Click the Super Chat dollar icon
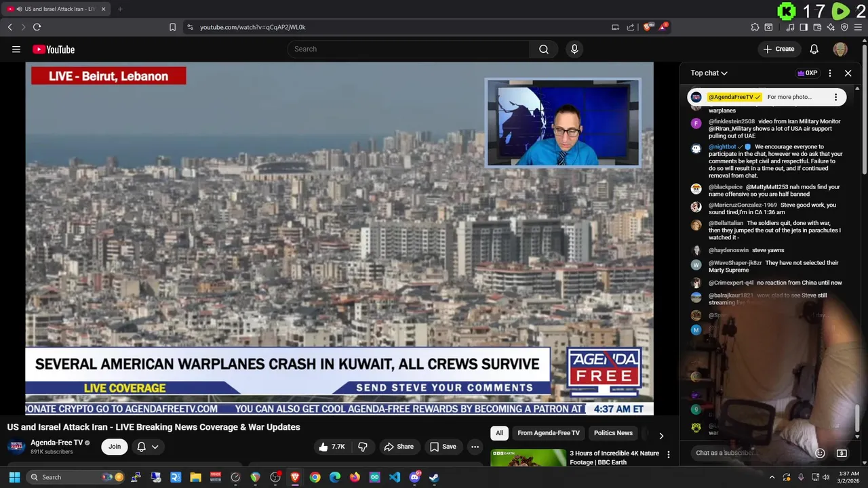The width and height of the screenshot is (868, 488). (x=842, y=453)
